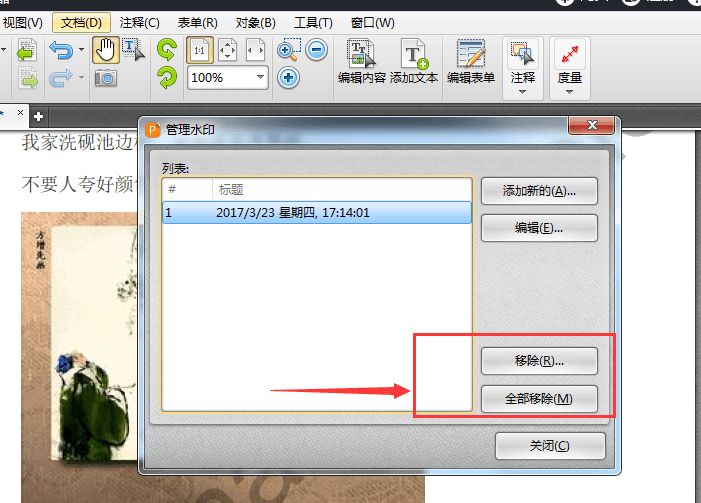This screenshot has height=503, width=701.
Task: Click the 添加新的(A)... button
Action: coord(539,191)
